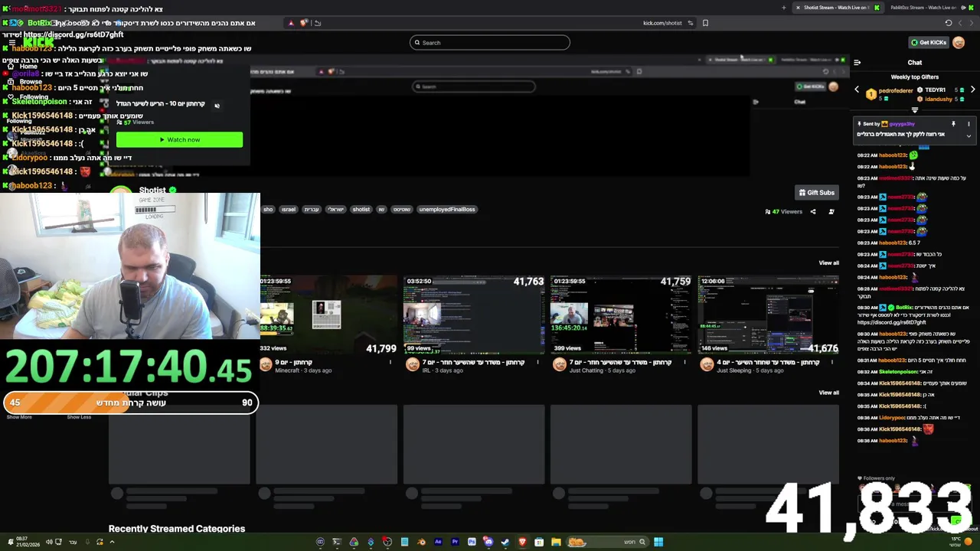Open the Just Chatting video thumbnail, 399 views
Image resolution: width=980 pixels, height=551 pixels.
point(621,315)
